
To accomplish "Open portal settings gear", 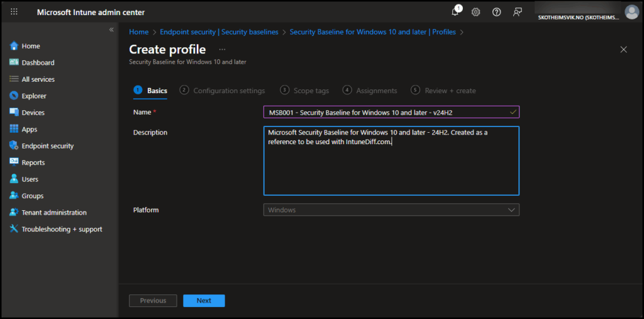I will click(x=475, y=13).
